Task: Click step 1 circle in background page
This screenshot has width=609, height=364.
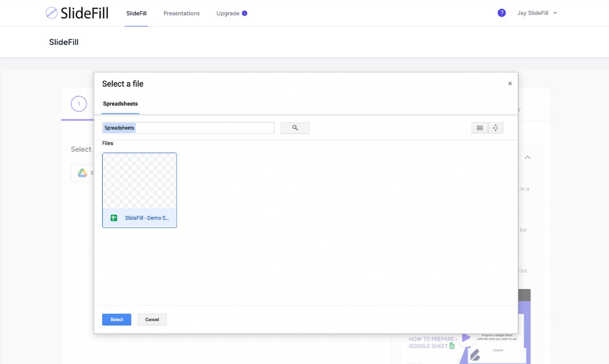Action: (79, 104)
